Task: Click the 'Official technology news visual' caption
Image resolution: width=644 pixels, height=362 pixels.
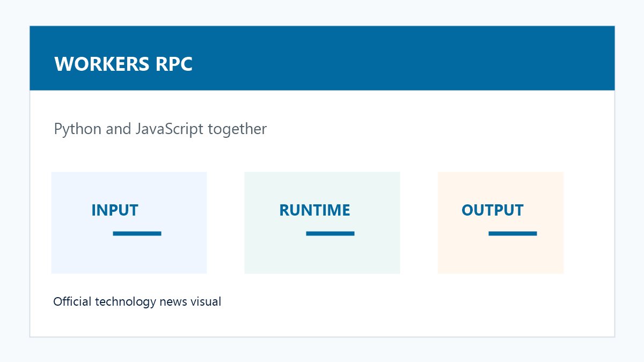Action: pos(137,302)
